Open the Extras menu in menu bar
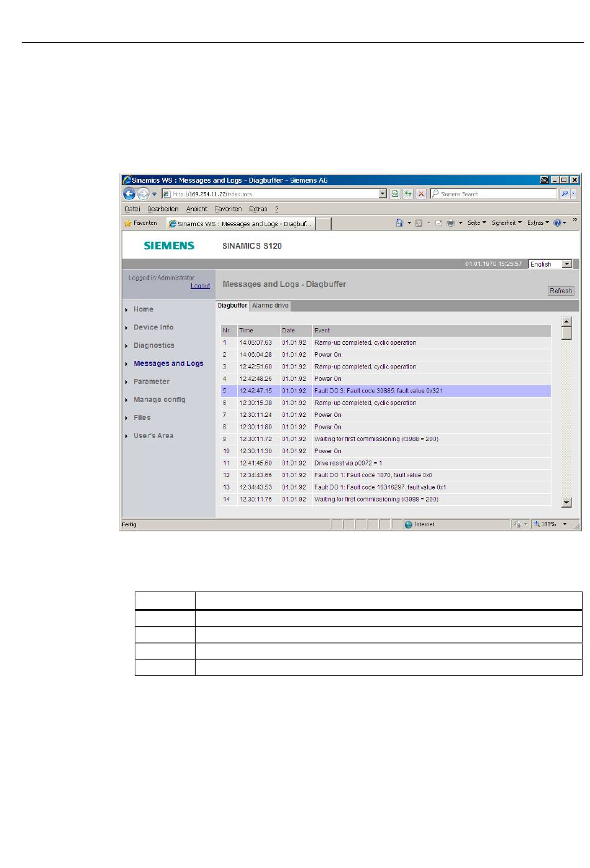This screenshot has height=868, width=590. pos(258,209)
